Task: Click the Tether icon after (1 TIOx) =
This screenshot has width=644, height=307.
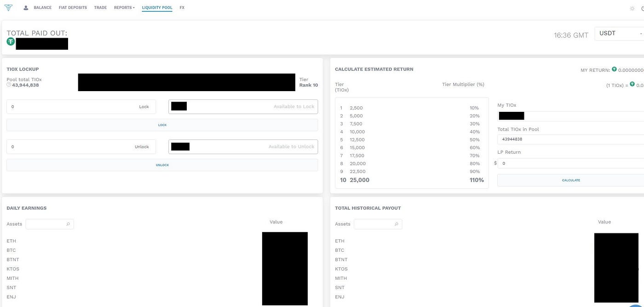Action: point(632,84)
